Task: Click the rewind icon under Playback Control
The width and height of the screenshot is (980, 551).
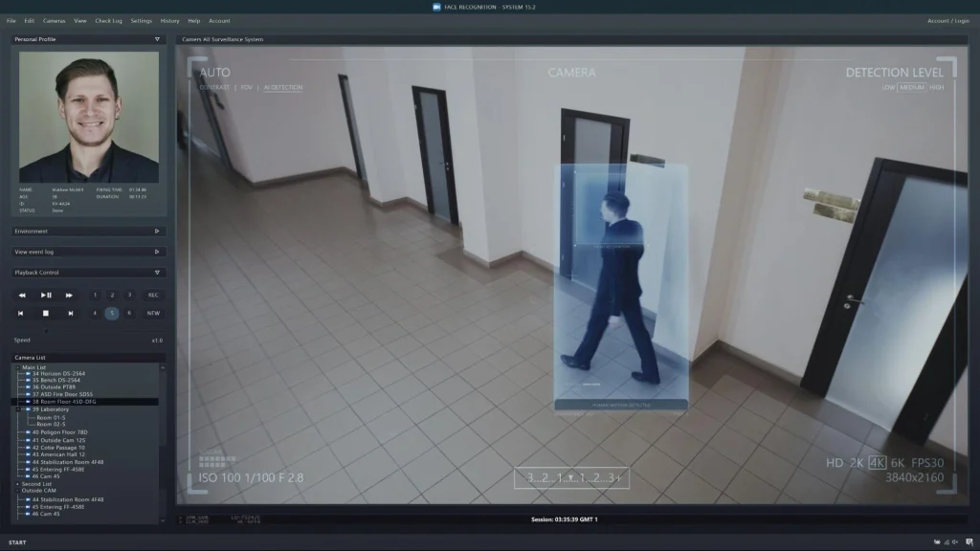Action: coord(22,296)
